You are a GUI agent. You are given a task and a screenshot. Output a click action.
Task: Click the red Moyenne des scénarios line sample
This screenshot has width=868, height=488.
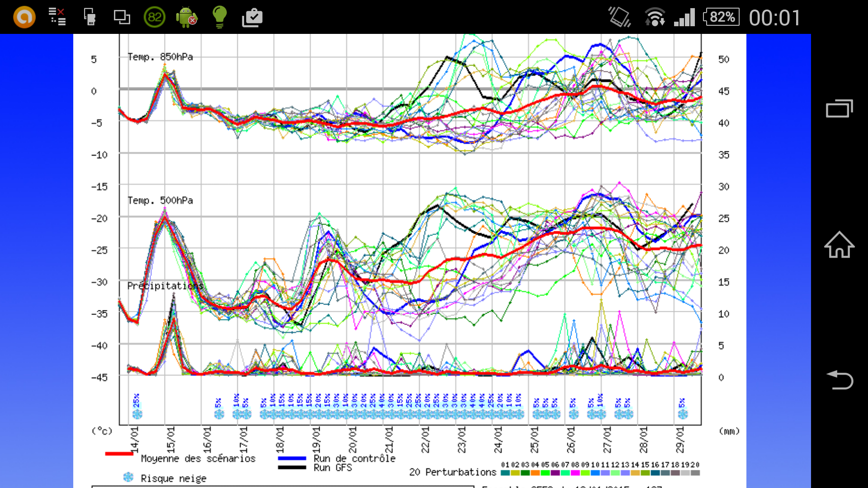point(119,453)
